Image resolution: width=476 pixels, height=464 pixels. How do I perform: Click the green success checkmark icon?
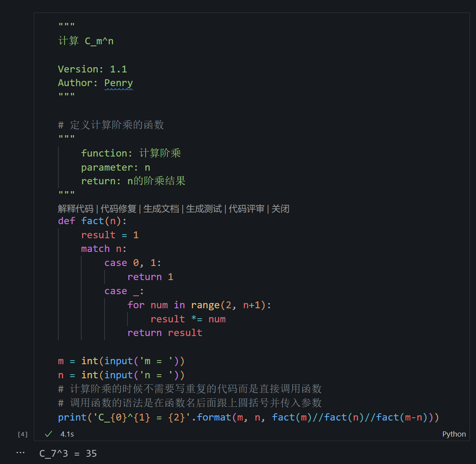48,434
